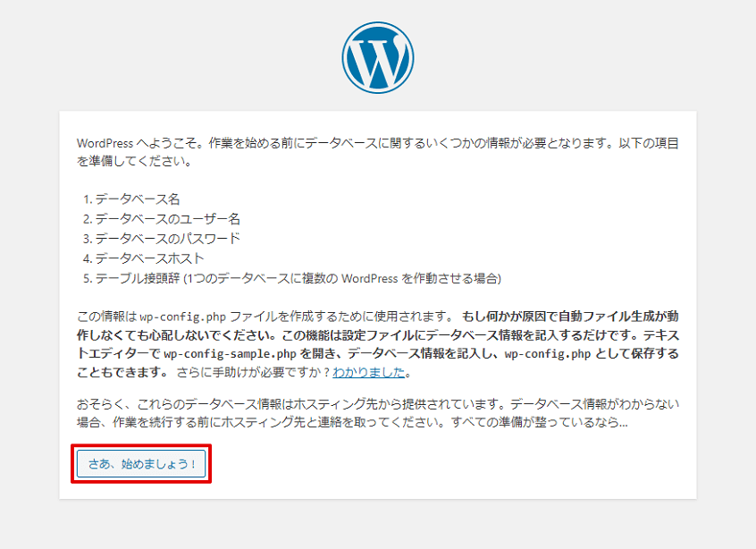Click the list item テーブル接頭辞
Screen dimensions: 756x549
298,278
